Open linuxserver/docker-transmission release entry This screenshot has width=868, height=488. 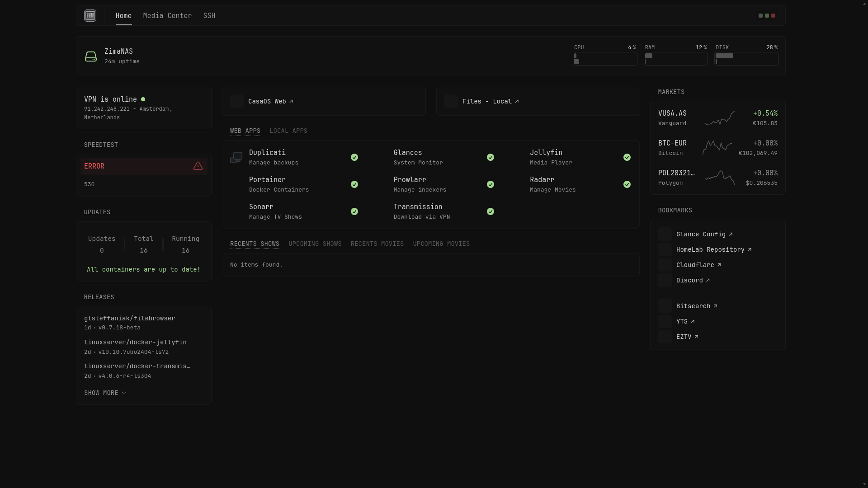click(x=137, y=366)
